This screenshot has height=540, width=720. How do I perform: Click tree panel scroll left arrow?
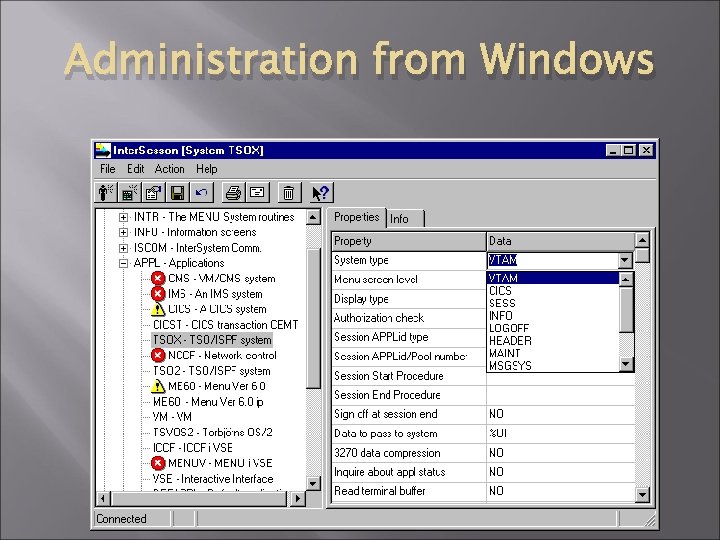(103, 498)
